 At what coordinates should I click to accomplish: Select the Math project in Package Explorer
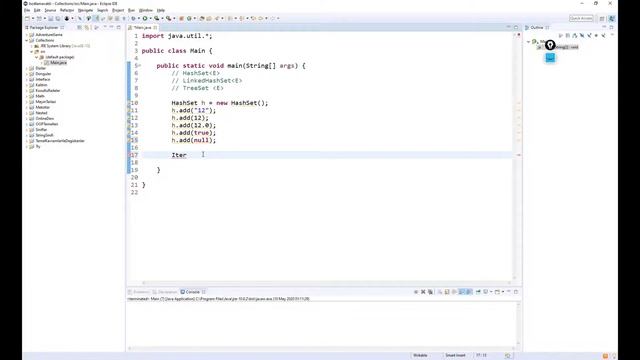point(40,96)
